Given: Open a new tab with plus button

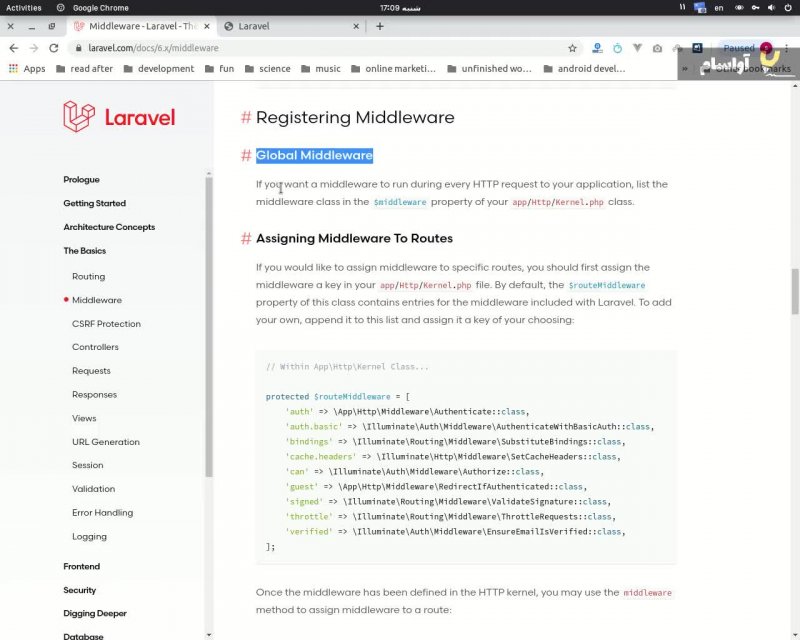Looking at the screenshot, I should (380, 26).
